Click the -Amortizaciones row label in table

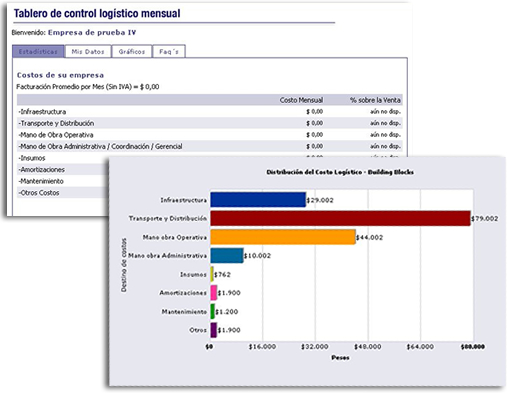click(x=42, y=170)
